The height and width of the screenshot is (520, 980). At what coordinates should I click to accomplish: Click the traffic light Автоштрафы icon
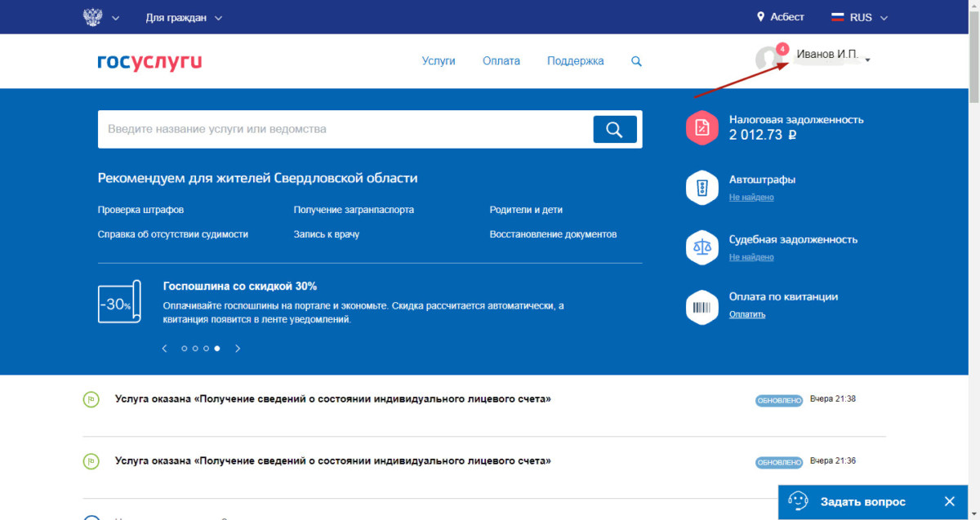click(702, 187)
